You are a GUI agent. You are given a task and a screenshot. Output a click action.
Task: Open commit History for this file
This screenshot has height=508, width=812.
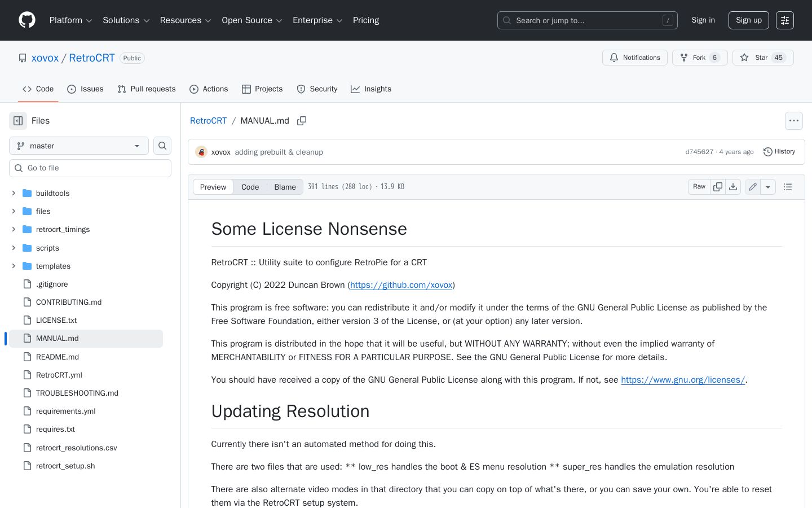point(779,152)
